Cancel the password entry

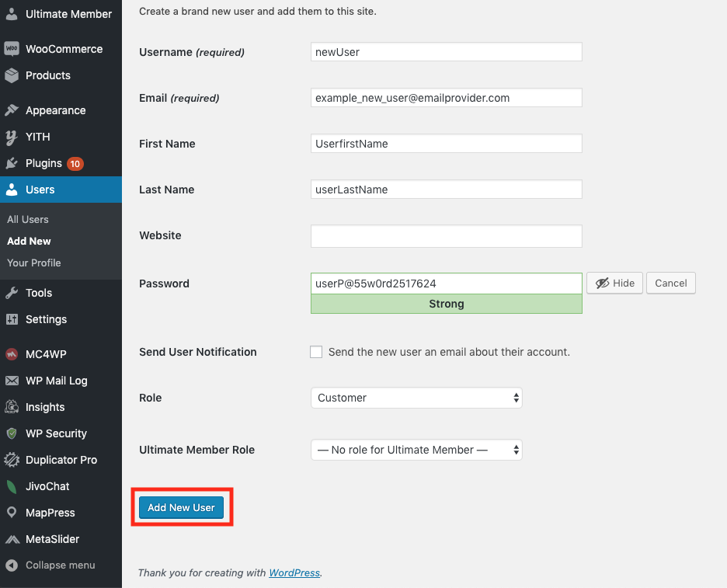tap(670, 284)
